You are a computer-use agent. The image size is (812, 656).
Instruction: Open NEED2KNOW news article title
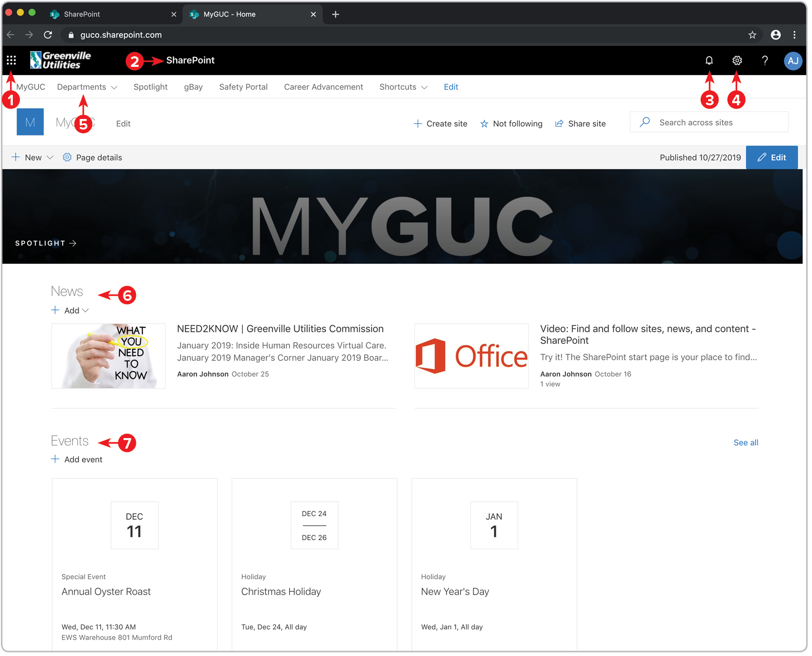point(280,329)
